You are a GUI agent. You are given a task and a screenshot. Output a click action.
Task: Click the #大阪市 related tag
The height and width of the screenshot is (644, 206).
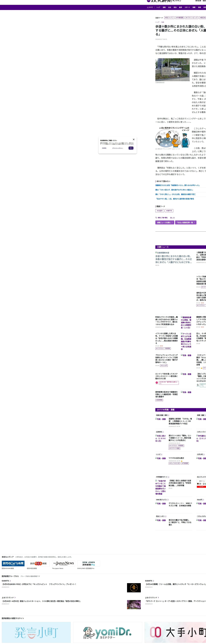pos(160,211)
